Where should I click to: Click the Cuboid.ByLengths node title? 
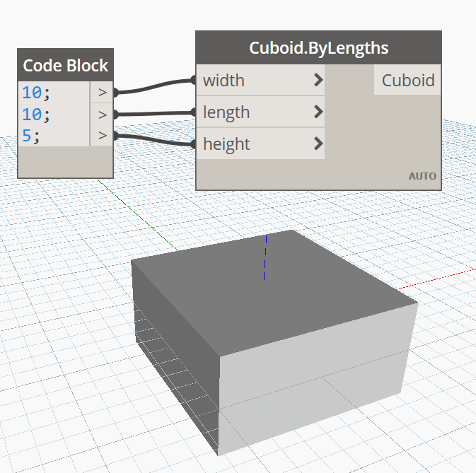319,48
